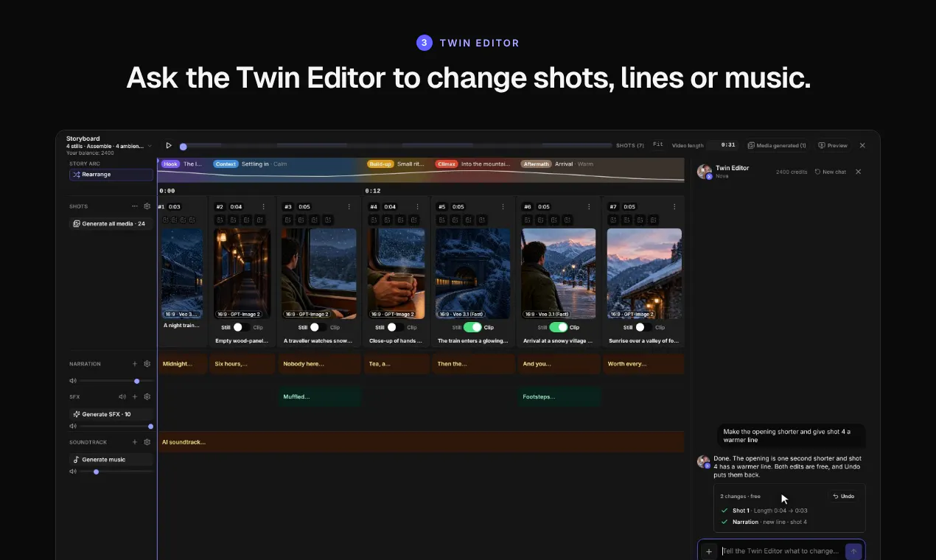The height and width of the screenshot is (560, 936).
Task: Switch shot #6 from Clip to Still
Action: 558,327
